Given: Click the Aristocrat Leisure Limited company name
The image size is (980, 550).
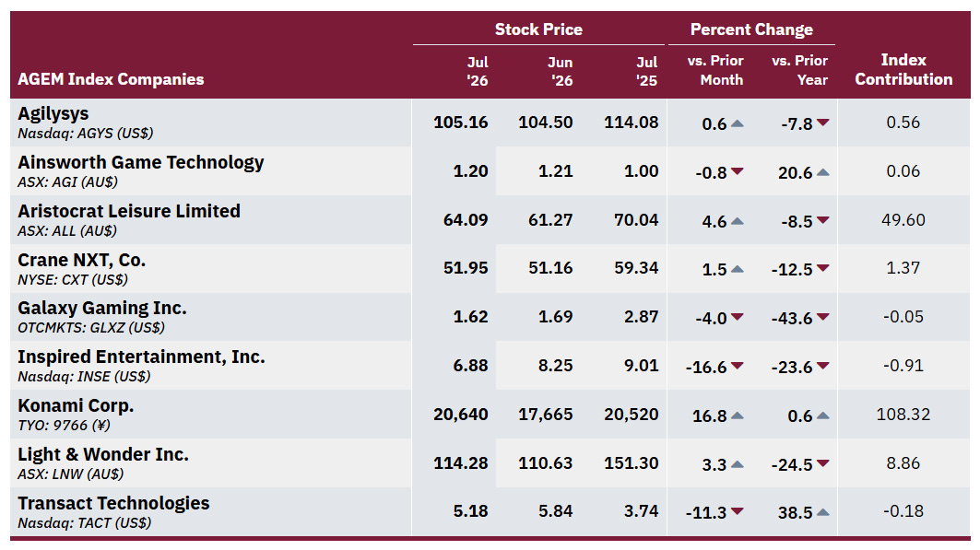Looking at the screenshot, I should coord(129,211).
